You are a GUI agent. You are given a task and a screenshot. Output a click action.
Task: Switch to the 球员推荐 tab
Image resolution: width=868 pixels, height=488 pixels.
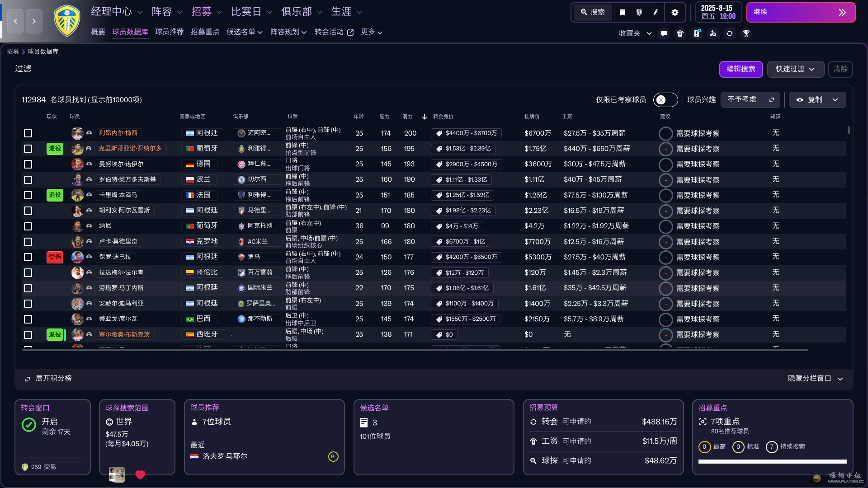click(x=170, y=32)
